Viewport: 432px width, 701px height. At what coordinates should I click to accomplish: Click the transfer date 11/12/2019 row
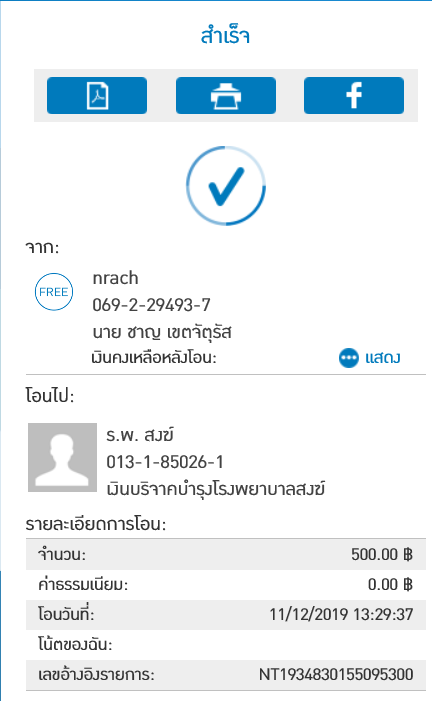coord(226,615)
